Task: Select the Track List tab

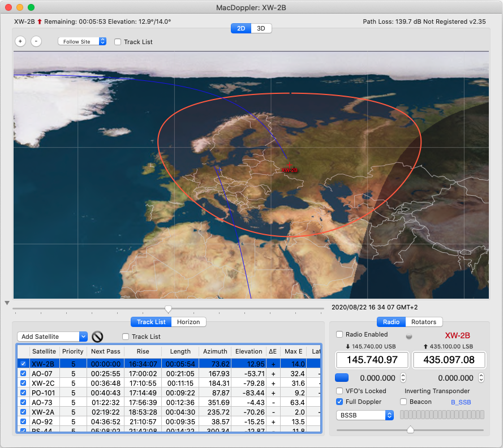Action: tap(151, 322)
